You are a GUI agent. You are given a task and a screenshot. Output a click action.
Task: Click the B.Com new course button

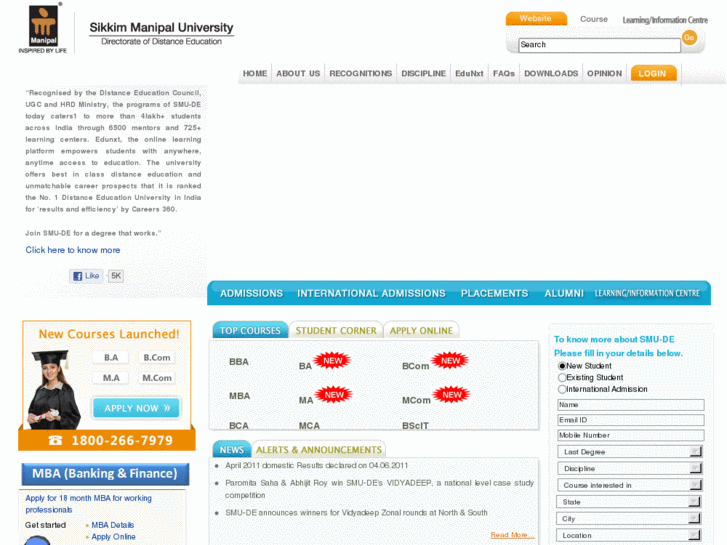pyautogui.click(x=157, y=358)
